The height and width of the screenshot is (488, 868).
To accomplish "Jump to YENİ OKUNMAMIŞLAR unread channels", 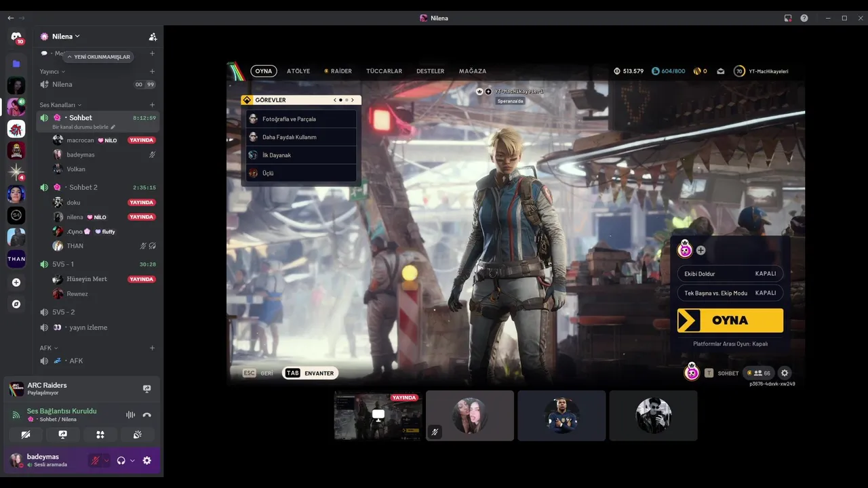I will 98,57.
